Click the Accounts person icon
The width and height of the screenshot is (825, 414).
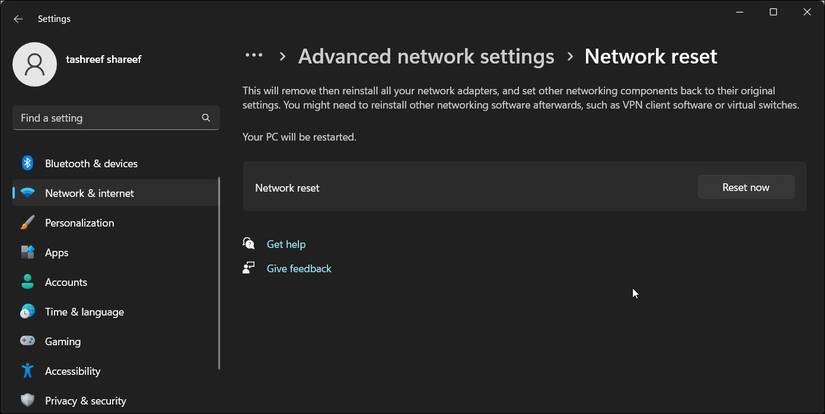[28, 282]
